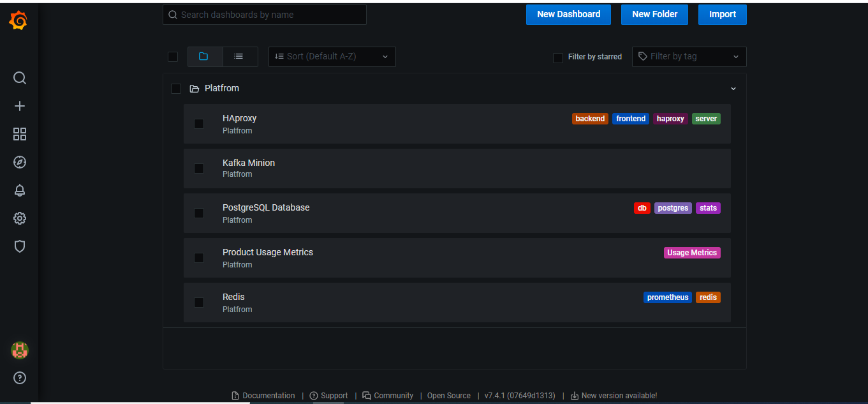Open the Alerting bell icon

pyautogui.click(x=20, y=190)
